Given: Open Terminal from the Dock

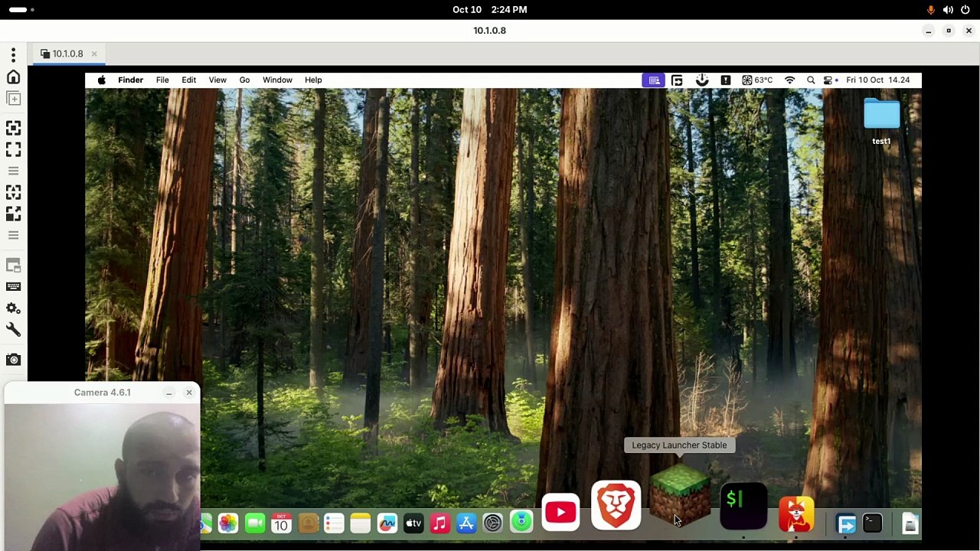Looking at the screenshot, I should pos(872,523).
